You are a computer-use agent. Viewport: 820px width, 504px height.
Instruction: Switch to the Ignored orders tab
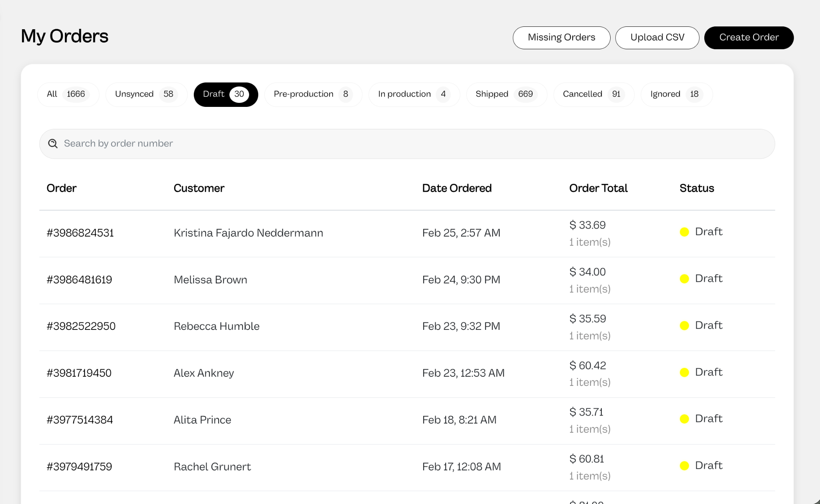coord(677,94)
